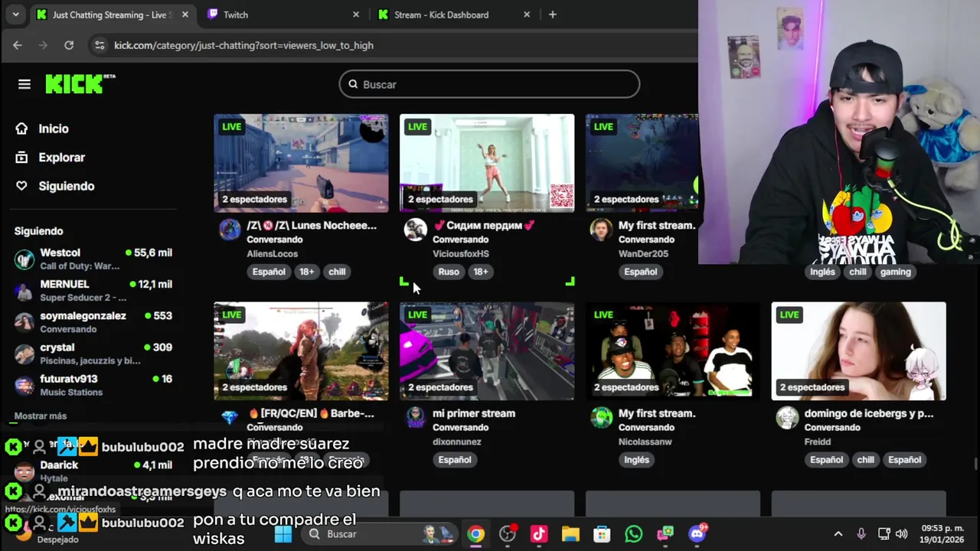This screenshot has height=551, width=980.
Task: Open the Kick hamburger sidebar menu
Action: coord(24,84)
